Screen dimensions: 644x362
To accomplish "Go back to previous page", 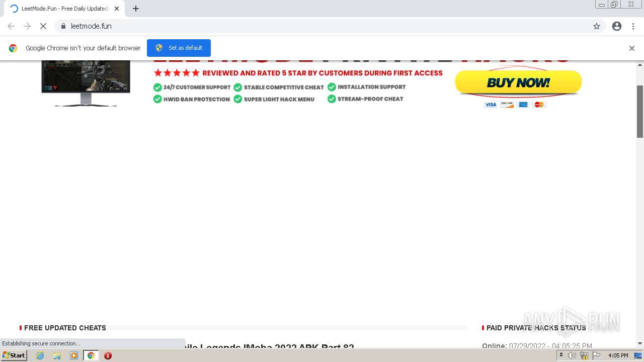I will coord(11,26).
